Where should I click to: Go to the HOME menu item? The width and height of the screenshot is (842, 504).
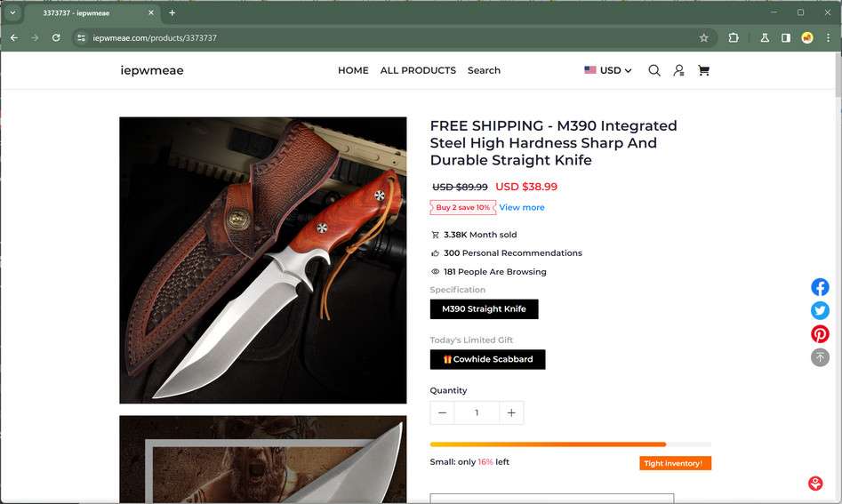[x=353, y=70]
